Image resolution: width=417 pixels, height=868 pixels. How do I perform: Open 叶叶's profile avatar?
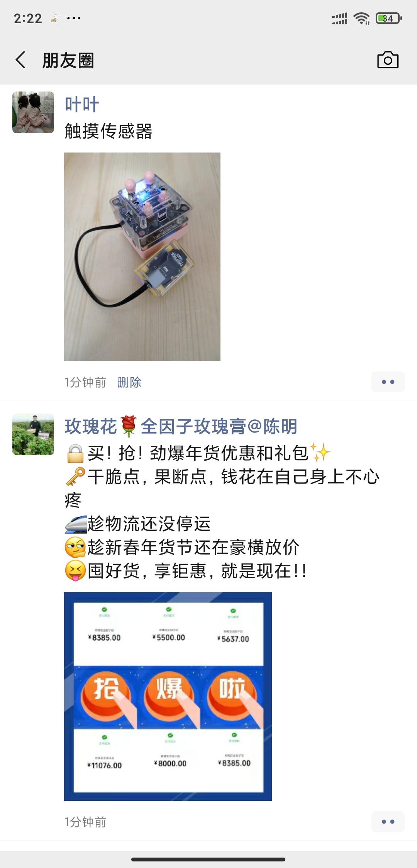pos(33,112)
